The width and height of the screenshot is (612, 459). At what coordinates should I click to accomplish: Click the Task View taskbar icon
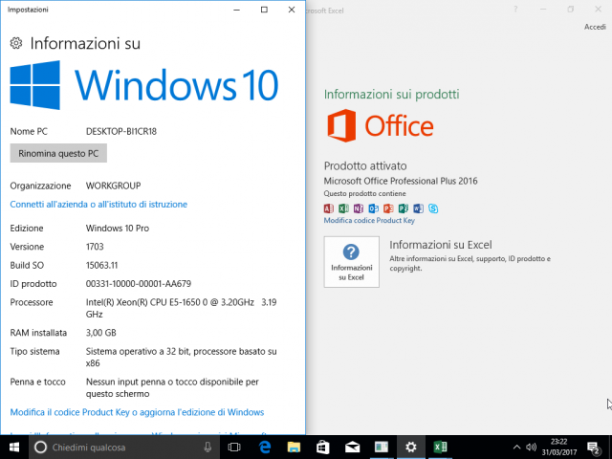(234, 447)
